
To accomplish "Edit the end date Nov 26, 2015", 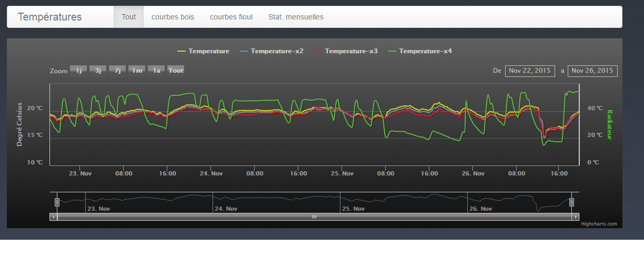I will pos(592,71).
